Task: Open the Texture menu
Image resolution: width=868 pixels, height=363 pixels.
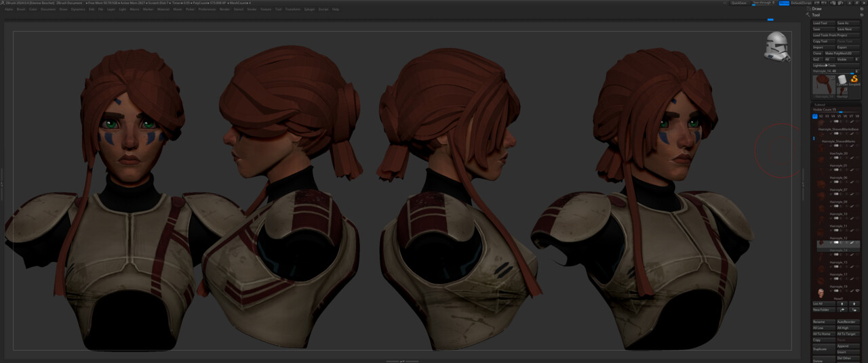Action: pyautogui.click(x=266, y=9)
